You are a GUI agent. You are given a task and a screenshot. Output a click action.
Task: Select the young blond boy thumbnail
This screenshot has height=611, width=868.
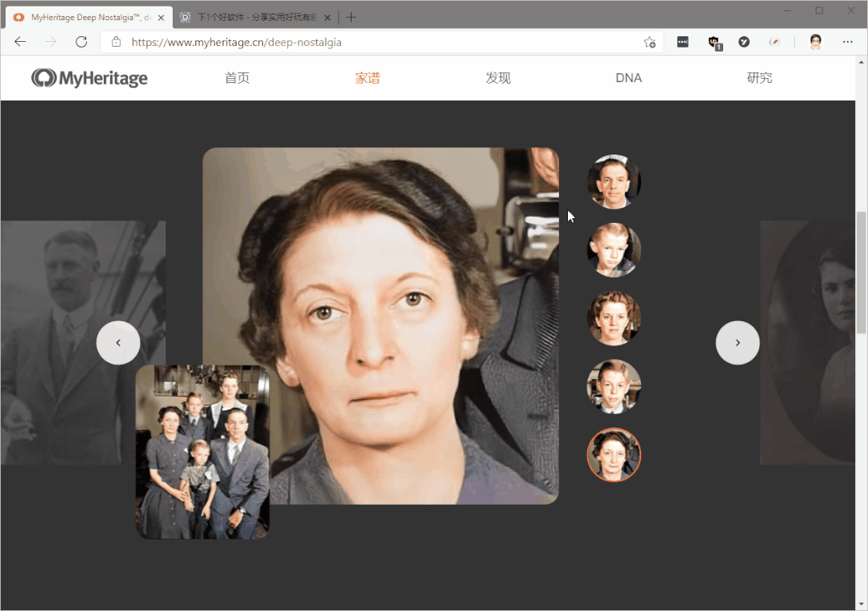[x=614, y=250]
